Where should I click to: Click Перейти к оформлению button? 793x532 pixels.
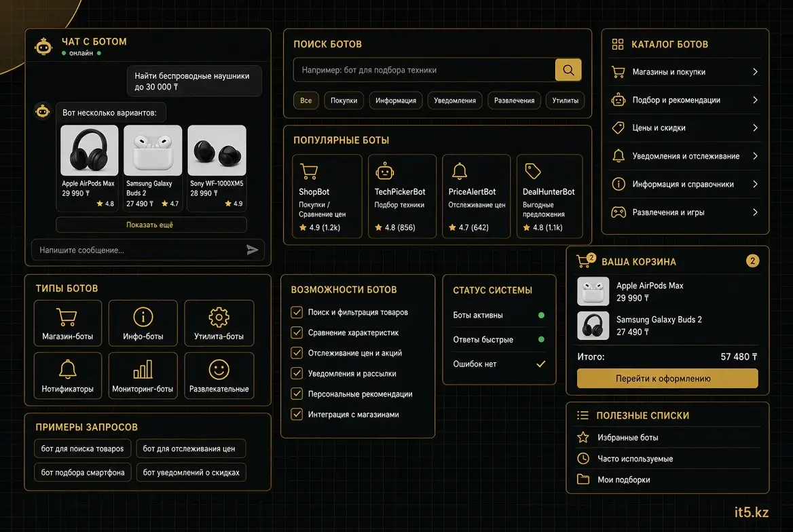tap(667, 378)
